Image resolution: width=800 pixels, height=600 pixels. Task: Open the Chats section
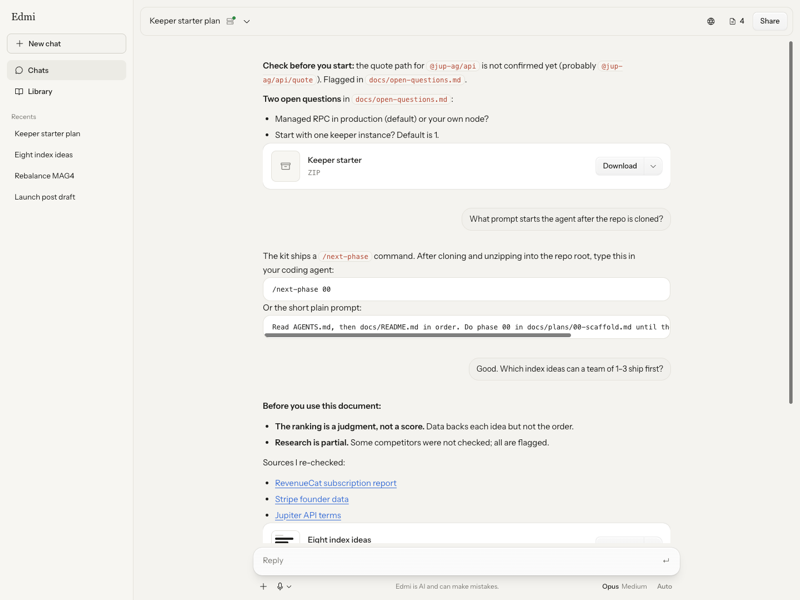tap(66, 70)
